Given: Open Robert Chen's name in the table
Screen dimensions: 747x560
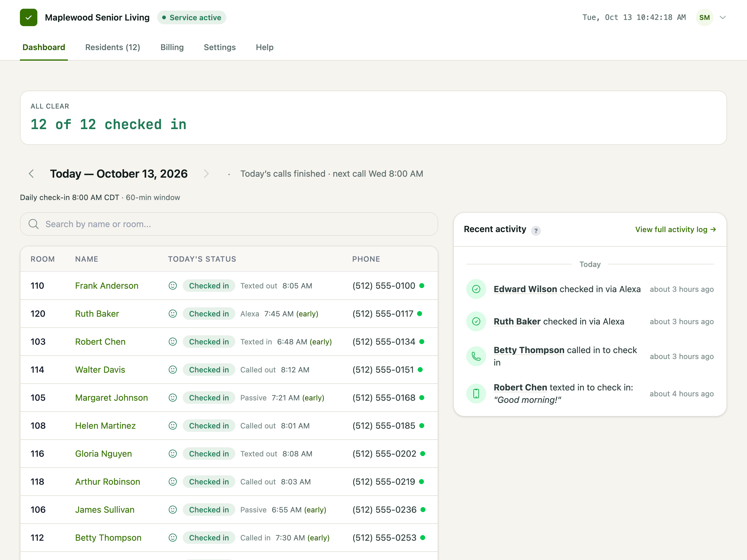Looking at the screenshot, I should coord(100,342).
